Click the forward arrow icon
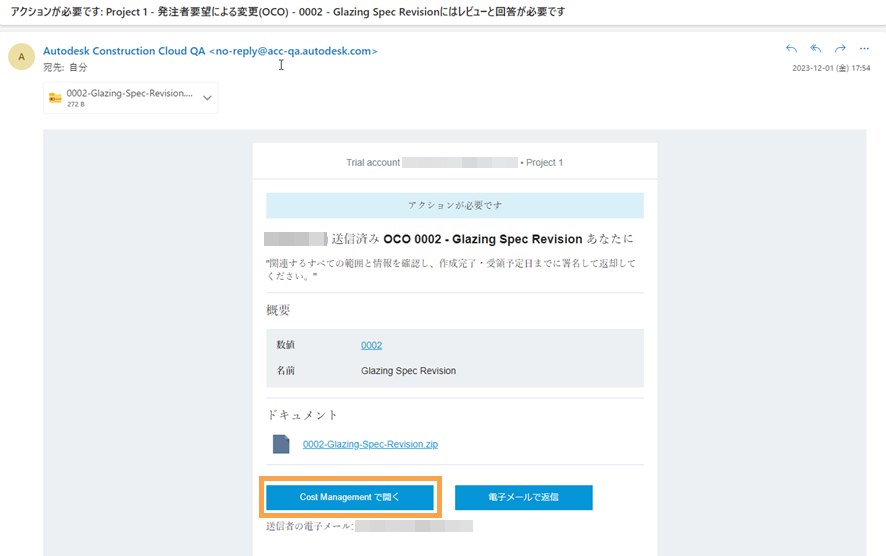The height and width of the screenshot is (556, 886). tap(840, 49)
